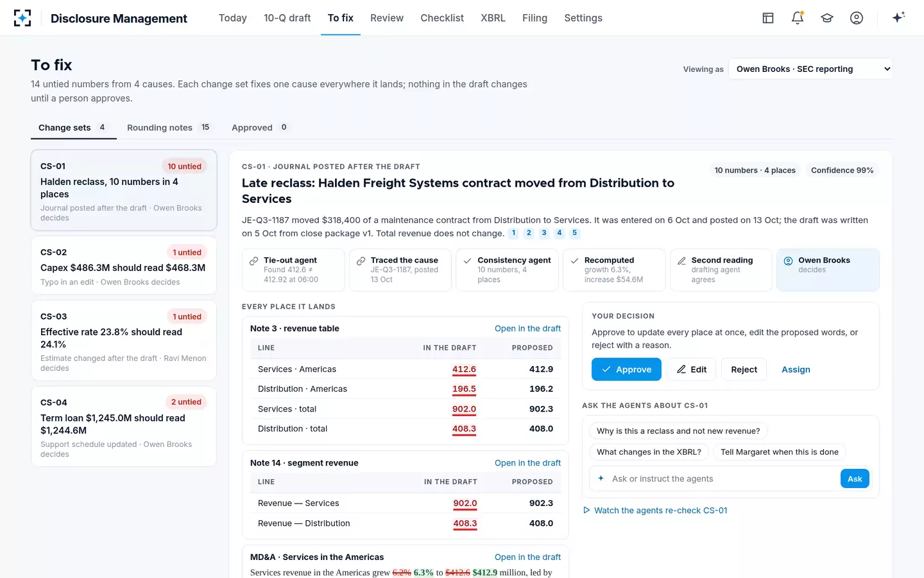Viewport: 924px width, 578px height.
Task: Approve the CS-01 change set
Action: coord(626,369)
